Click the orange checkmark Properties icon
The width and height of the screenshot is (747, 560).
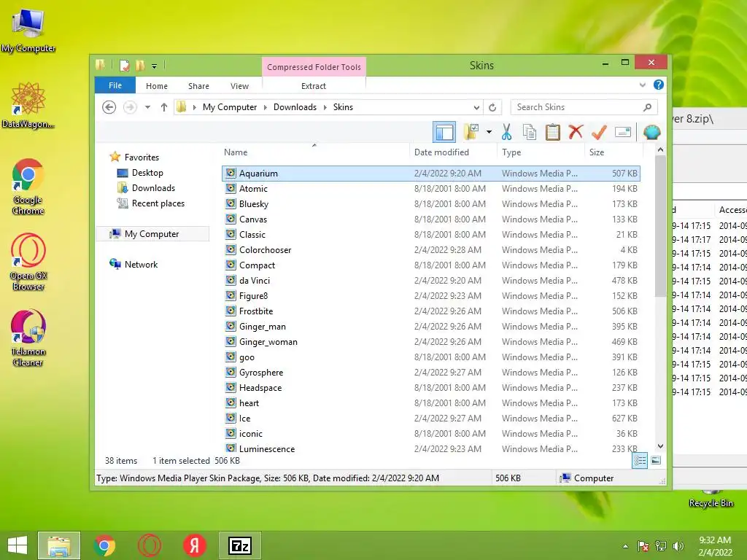coord(599,132)
